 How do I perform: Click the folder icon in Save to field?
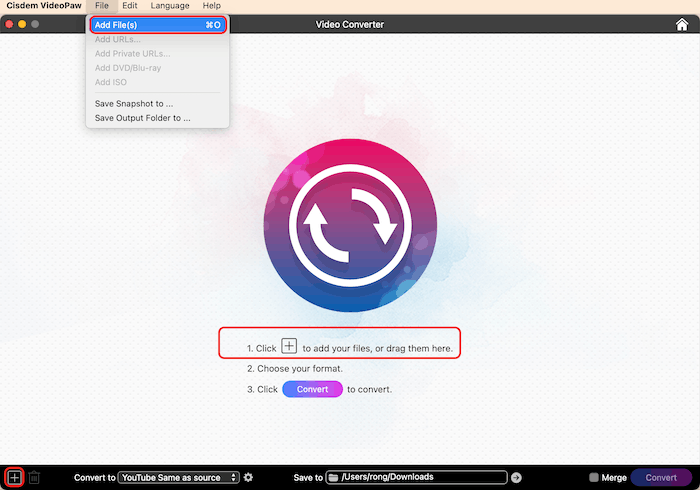pyautogui.click(x=334, y=478)
